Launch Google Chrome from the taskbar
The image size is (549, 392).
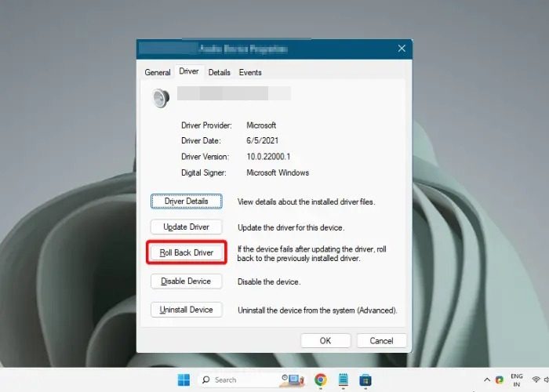coord(320,379)
